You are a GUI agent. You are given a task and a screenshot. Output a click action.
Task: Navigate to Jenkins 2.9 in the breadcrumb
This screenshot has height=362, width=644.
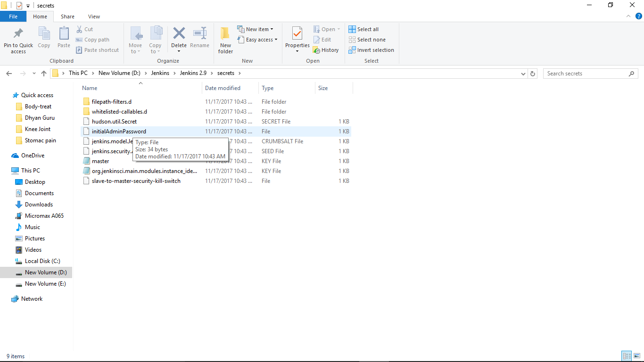[x=194, y=73]
